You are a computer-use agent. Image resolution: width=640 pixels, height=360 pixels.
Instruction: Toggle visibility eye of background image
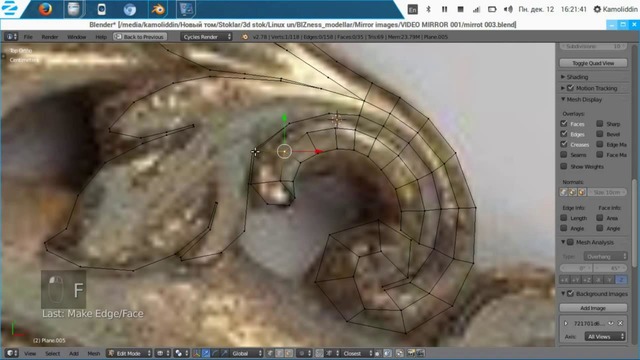tap(611, 323)
